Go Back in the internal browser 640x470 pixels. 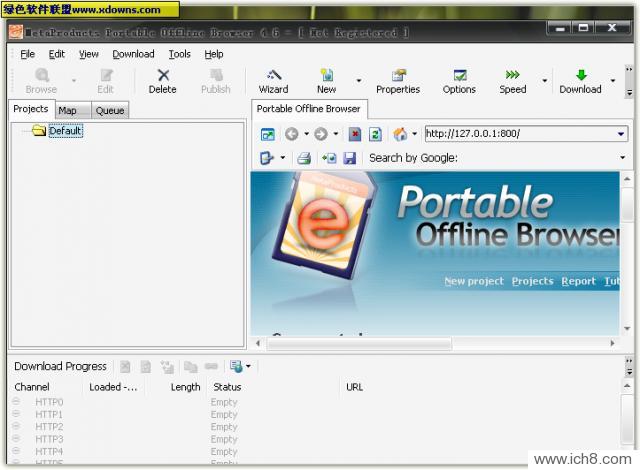point(291,134)
